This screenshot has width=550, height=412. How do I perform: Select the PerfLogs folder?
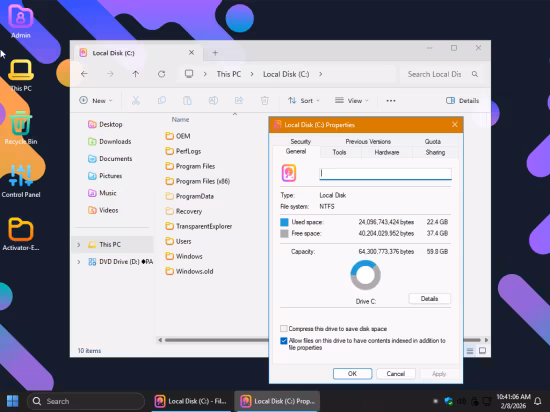pos(183,151)
